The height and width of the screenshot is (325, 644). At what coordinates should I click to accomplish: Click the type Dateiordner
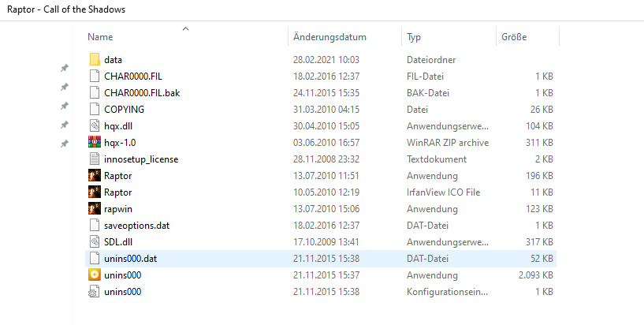tap(431, 60)
